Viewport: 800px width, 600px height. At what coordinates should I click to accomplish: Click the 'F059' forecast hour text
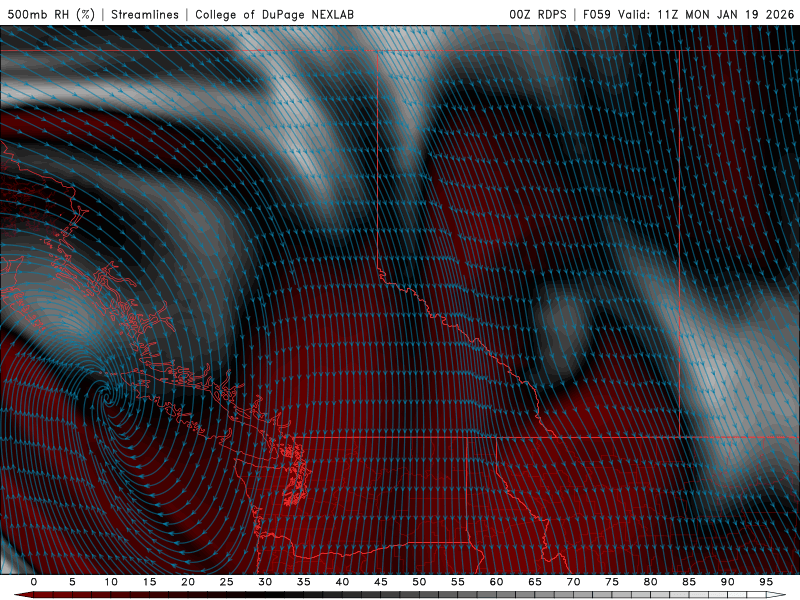click(x=597, y=14)
